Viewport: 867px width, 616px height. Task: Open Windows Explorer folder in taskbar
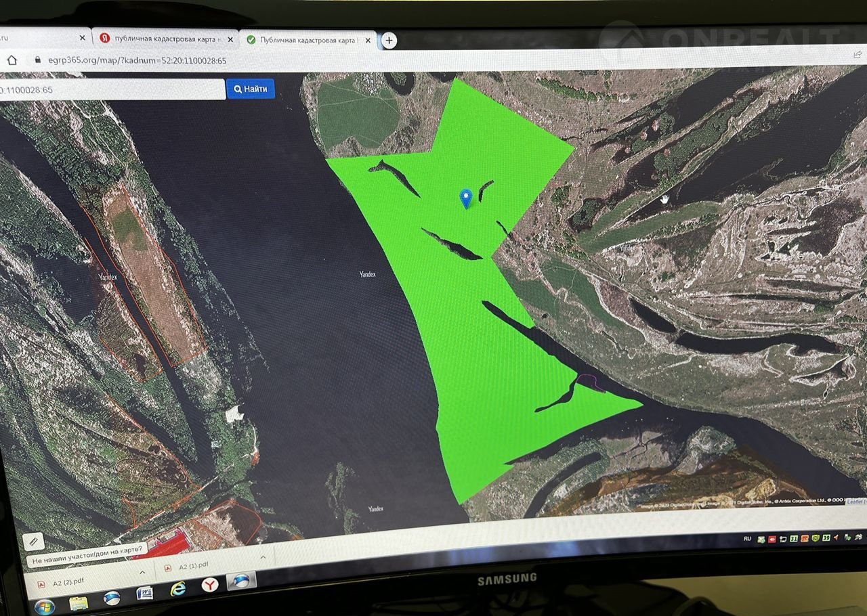[x=79, y=602]
